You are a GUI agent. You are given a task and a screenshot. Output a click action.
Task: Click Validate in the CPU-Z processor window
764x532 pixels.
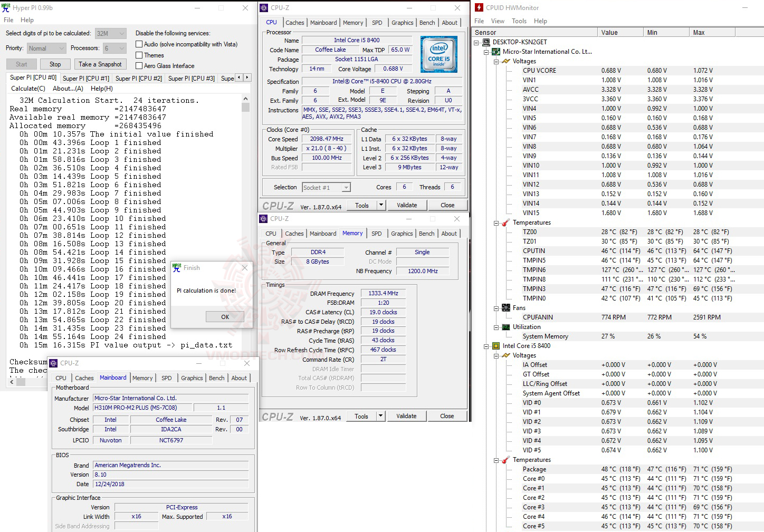pyautogui.click(x=407, y=205)
